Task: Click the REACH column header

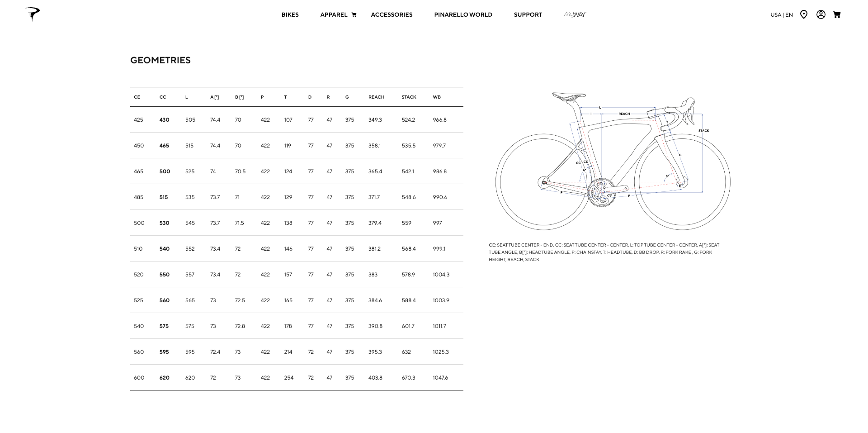Action: coord(376,97)
